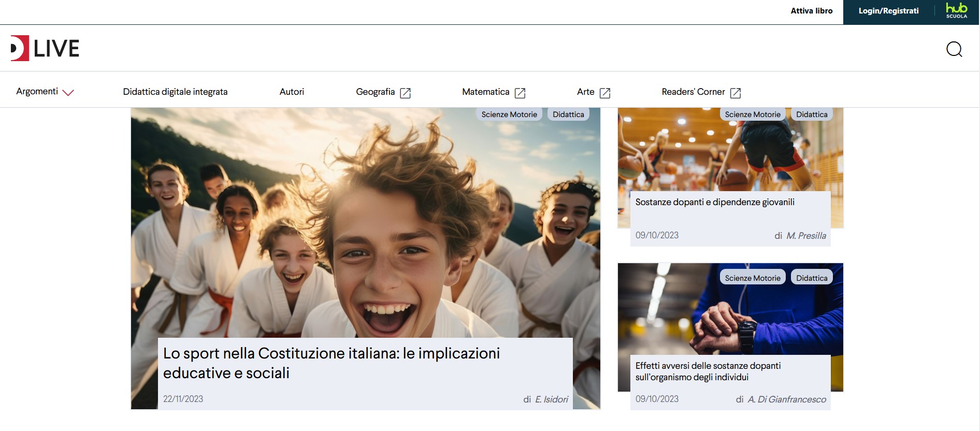Image resolution: width=980 pixels, height=431 pixels.
Task: Open article Lo sport nella Costituzione italiana
Action: click(x=332, y=363)
